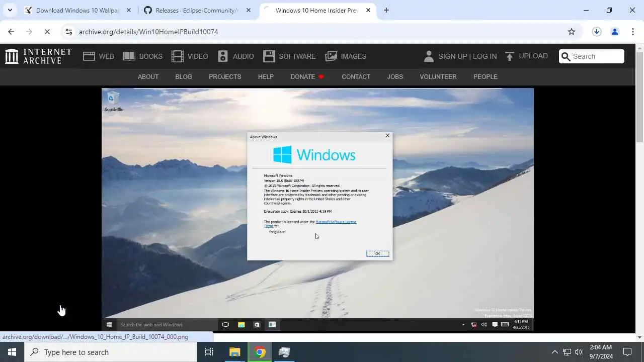644x362 pixels.
Task: Close the Eclipse-Community Releases tab
Action: [248, 10]
